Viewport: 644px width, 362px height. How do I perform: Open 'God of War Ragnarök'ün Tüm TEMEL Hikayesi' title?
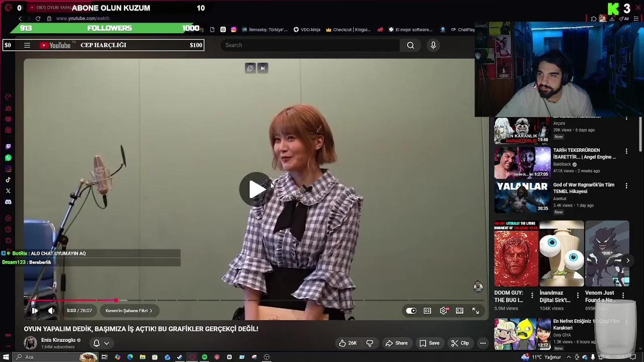tap(584, 188)
